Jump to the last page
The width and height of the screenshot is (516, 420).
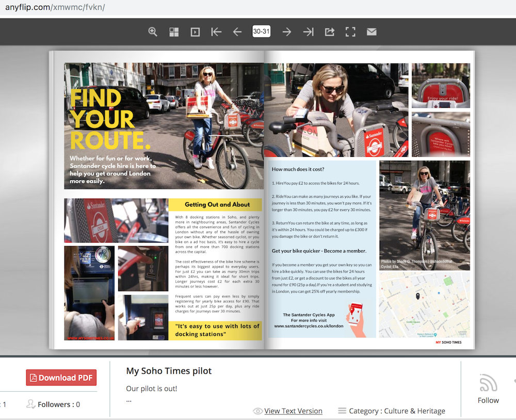[x=308, y=32]
